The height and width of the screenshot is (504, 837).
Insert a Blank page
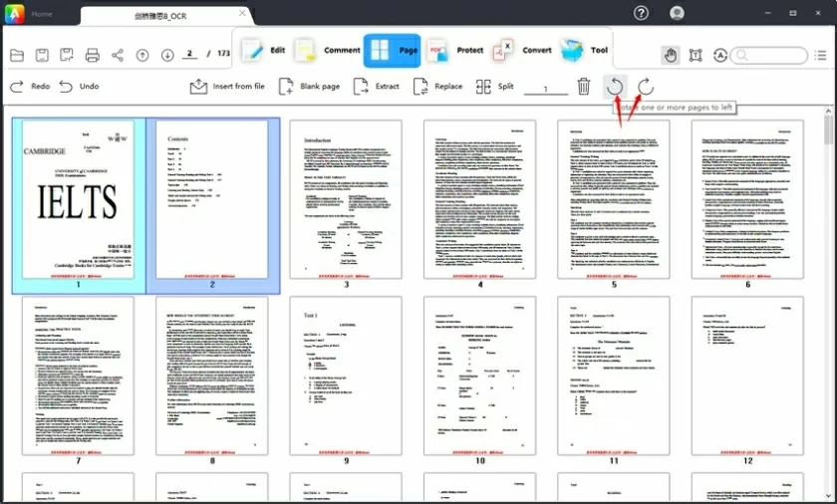click(309, 86)
